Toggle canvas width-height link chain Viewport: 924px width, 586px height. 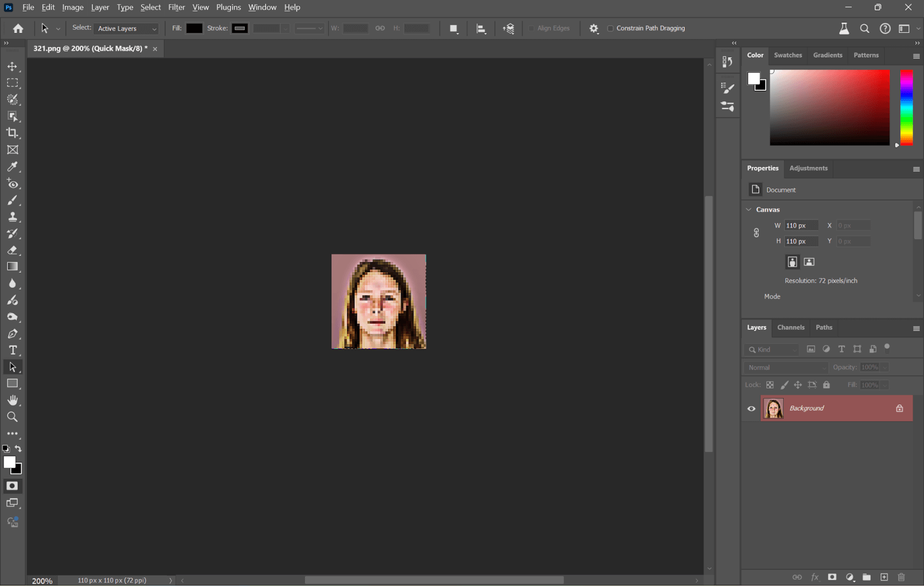click(x=757, y=233)
